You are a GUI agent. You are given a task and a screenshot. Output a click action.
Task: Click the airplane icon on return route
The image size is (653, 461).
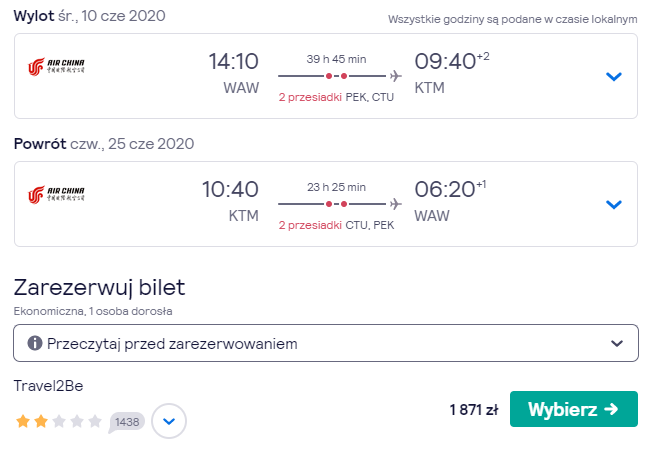tap(396, 204)
